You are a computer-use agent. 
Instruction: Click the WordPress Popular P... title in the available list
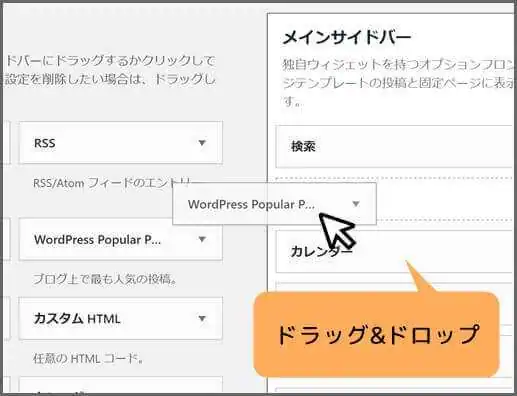(x=97, y=240)
